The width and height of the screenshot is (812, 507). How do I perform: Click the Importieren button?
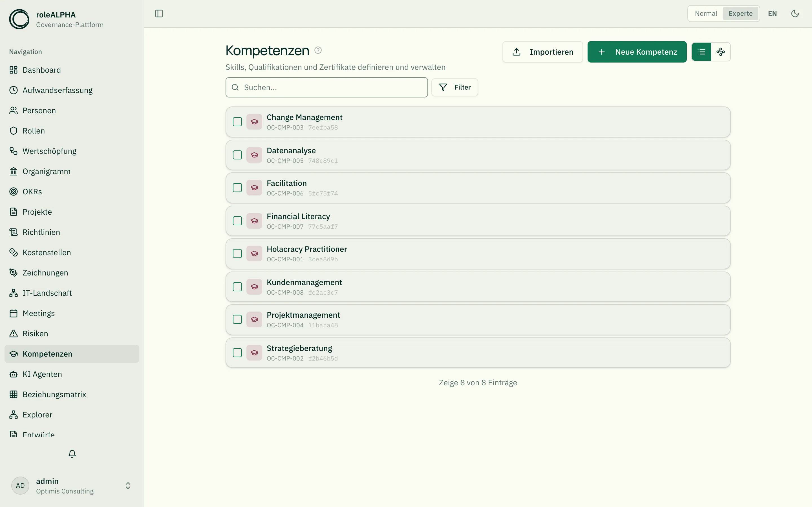point(542,52)
